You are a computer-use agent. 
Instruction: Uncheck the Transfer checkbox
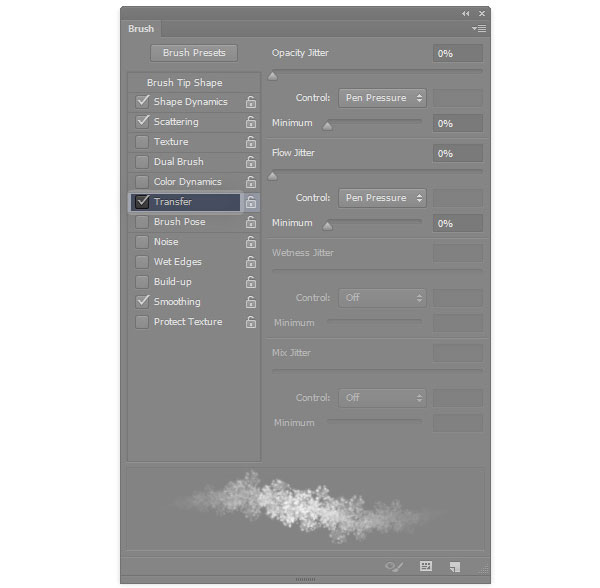click(x=142, y=202)
